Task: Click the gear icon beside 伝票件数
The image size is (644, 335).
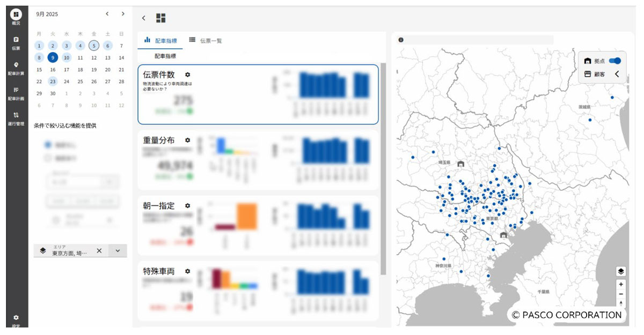Action: coord(187,75)
